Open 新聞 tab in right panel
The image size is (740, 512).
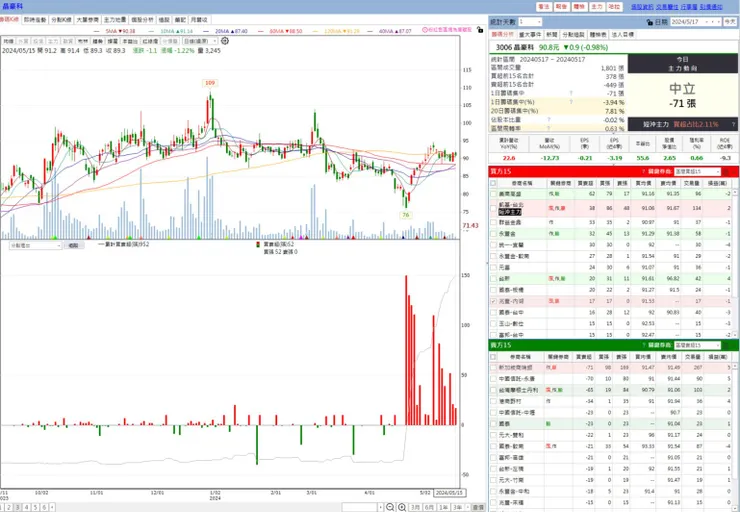point(552,34)
